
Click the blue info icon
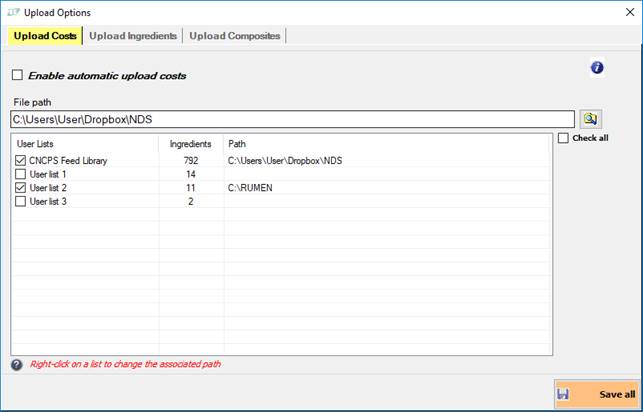[597, 68]
